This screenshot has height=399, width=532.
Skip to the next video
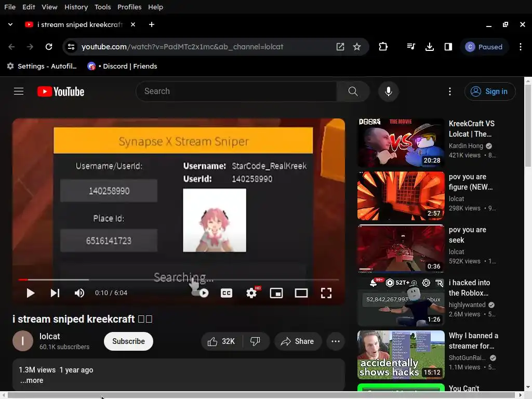(55, 293)
